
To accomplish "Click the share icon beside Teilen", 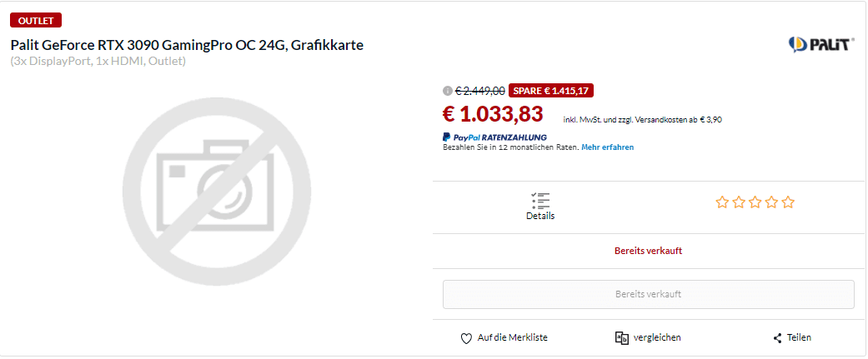I will (x=778, y=338).
